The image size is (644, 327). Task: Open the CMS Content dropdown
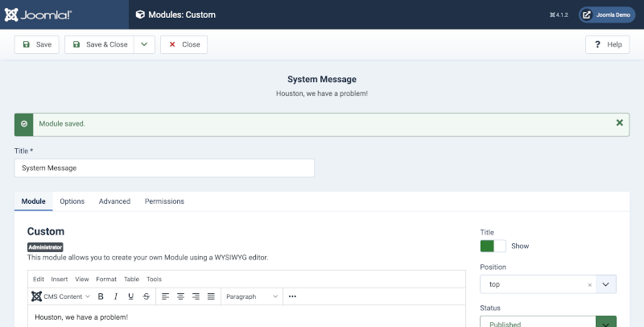pos(61,296)
